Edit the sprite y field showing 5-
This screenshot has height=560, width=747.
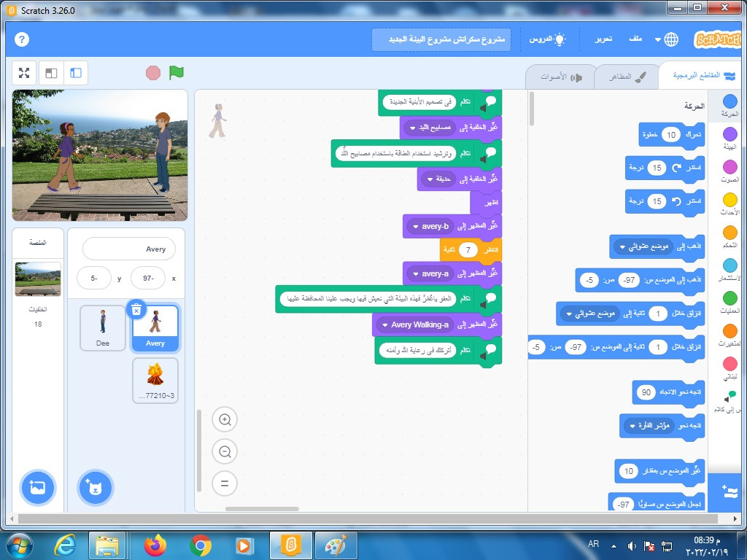tap(94, 278)
